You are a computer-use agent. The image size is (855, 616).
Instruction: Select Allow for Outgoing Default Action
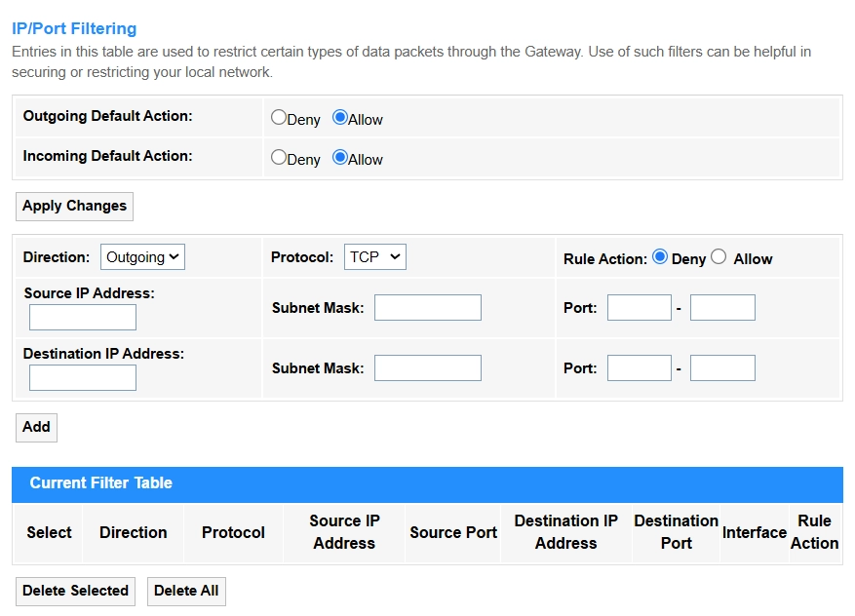tap(340, 118)
